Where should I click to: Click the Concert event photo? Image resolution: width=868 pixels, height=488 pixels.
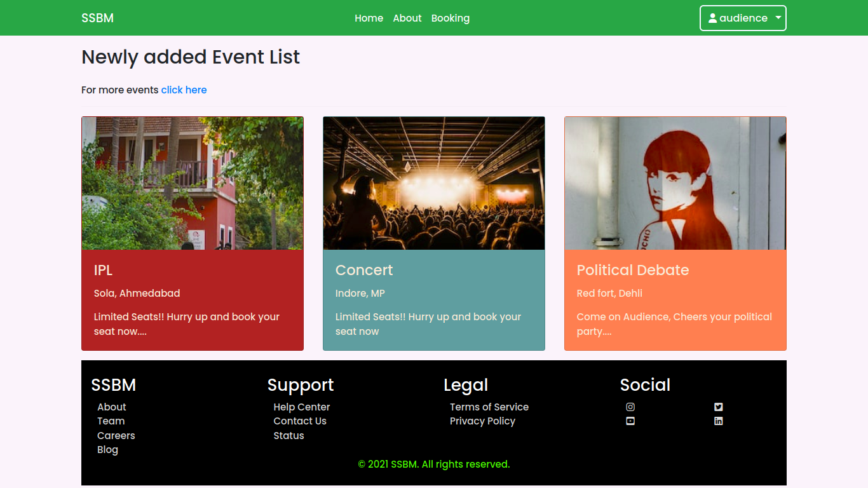pyautogui.click(x=434, y=183)
